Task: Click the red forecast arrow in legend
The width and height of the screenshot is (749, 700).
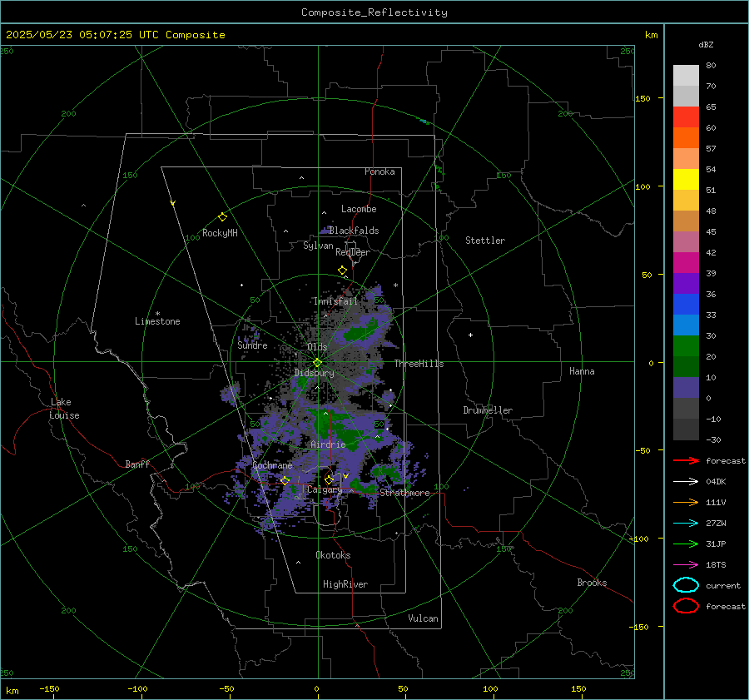Action: (x=686, y=460)
